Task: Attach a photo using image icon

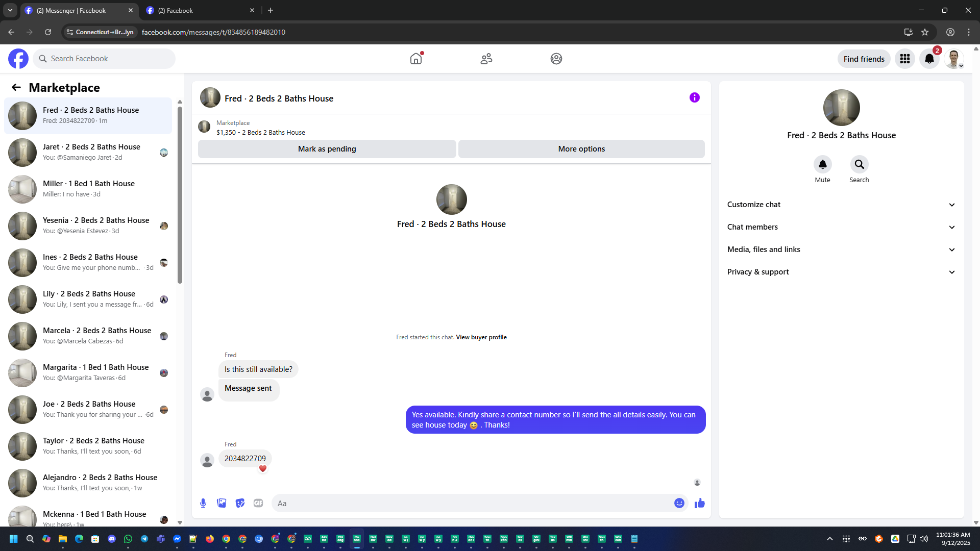Action: click(x=222, y=503)
